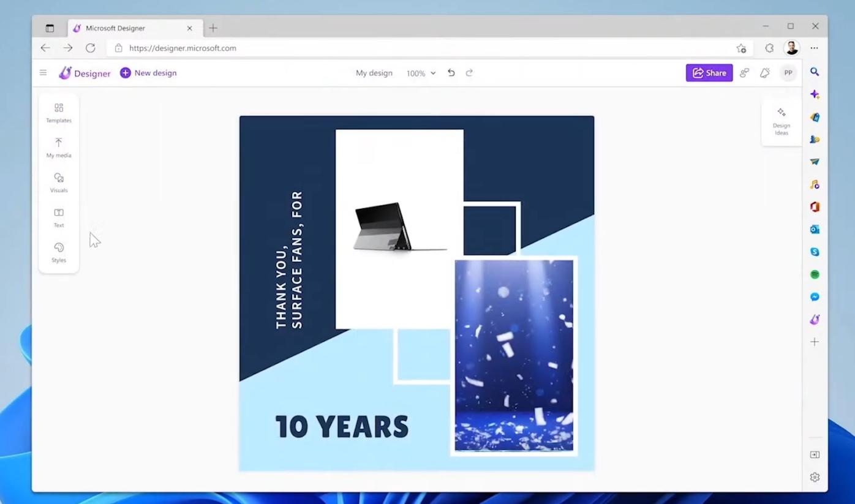Open the Templates panel

(x=58, y=113)
